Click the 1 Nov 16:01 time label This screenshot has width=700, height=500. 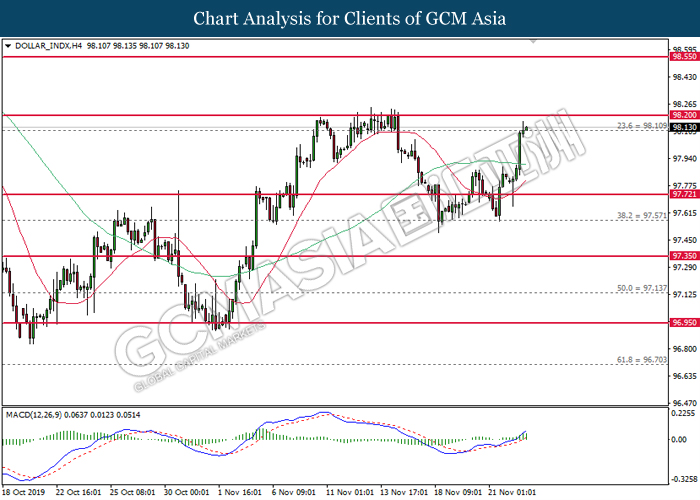(x=240, y=492)
